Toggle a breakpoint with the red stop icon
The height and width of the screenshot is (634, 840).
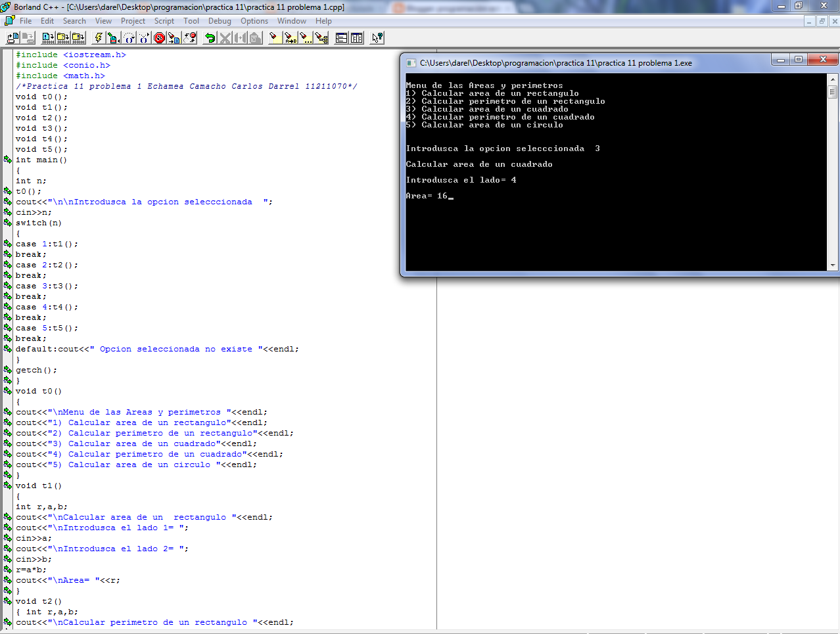[158, 38]
